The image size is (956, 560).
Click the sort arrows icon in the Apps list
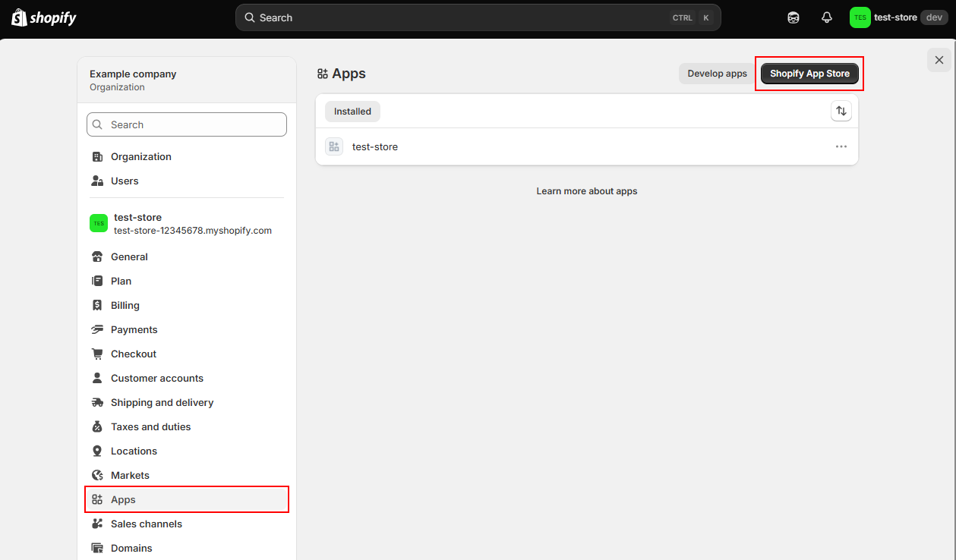[841, 111]
